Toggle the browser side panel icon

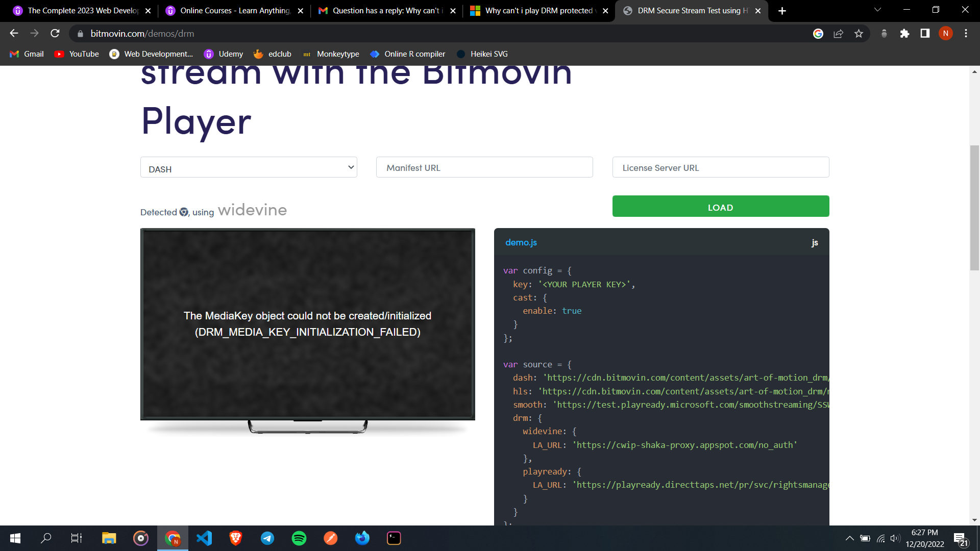(x=925, y=34)
